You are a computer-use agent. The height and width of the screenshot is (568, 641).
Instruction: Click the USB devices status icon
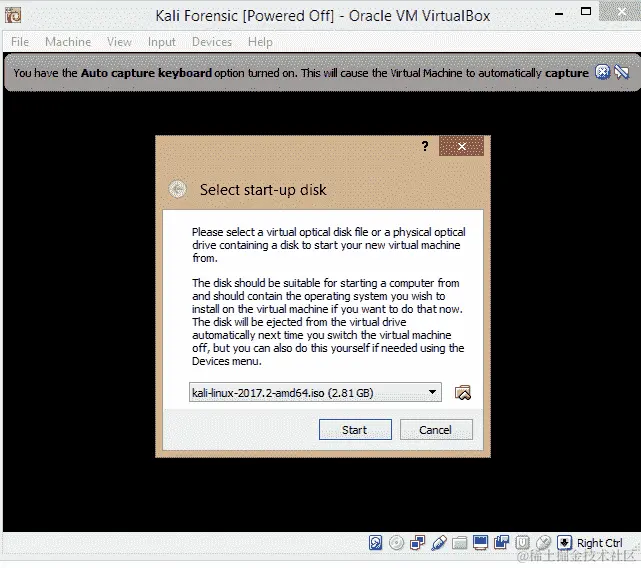pos(439,543)
